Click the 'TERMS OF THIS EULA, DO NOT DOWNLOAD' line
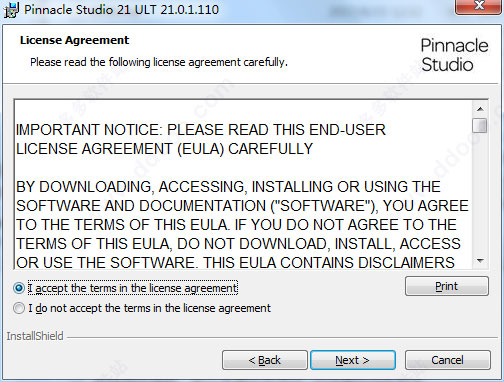 tap(238, 244)
